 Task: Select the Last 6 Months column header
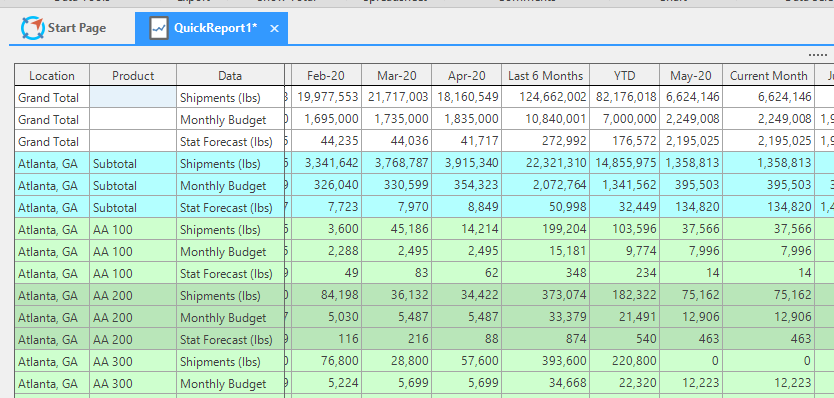[545, 76]
